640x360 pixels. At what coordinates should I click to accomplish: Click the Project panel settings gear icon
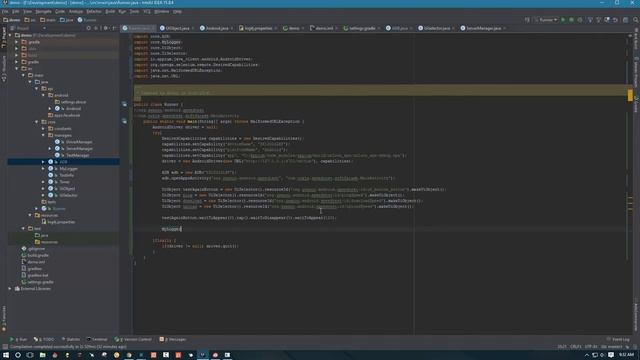click(x=106, y=28)
